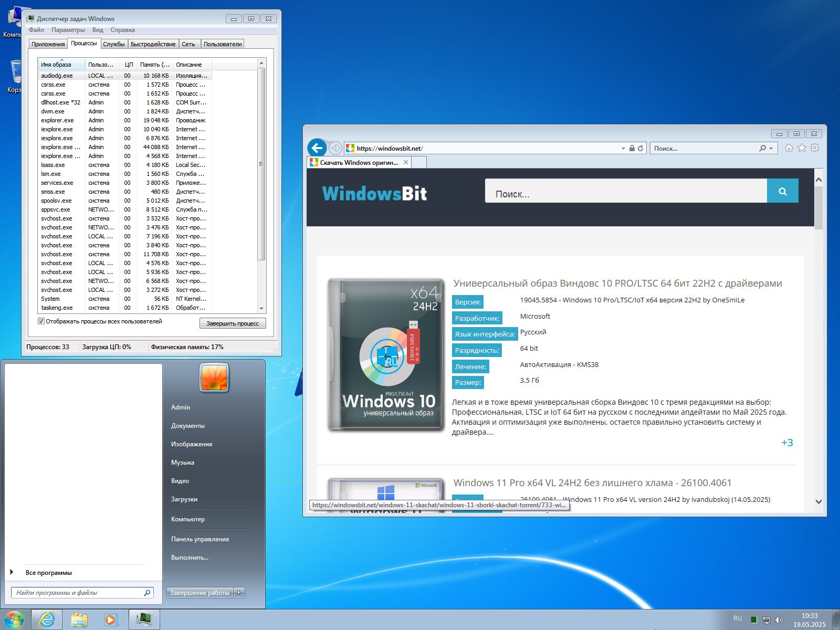Click the volume speaker tray icon
The height and width of the screenshot is (630, 840).
coord(779,620)
